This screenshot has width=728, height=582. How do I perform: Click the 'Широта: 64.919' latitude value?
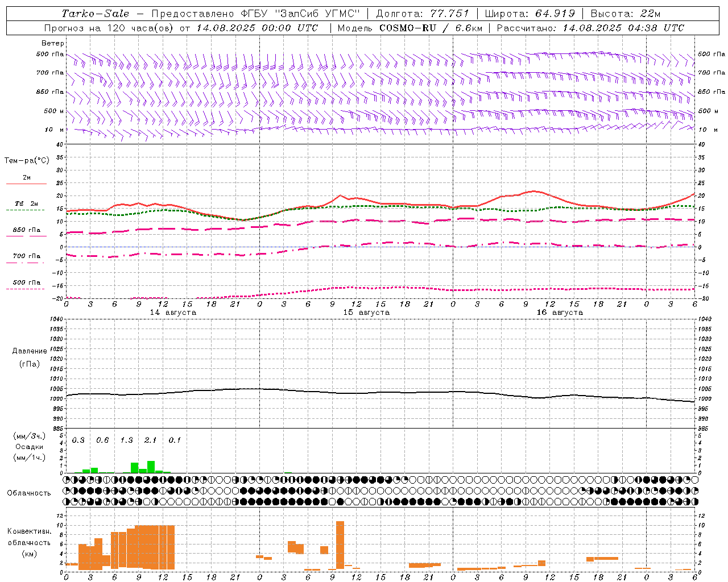click(x=530, y=14)
